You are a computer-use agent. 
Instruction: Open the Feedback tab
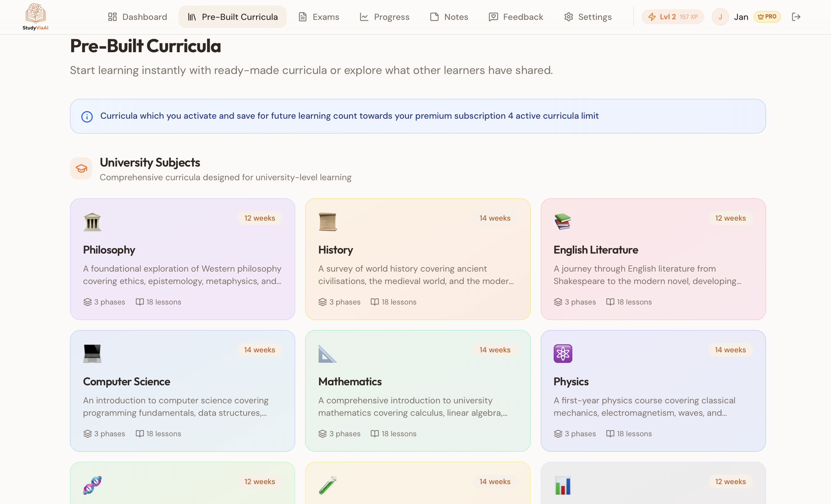(x=516, y=17)
